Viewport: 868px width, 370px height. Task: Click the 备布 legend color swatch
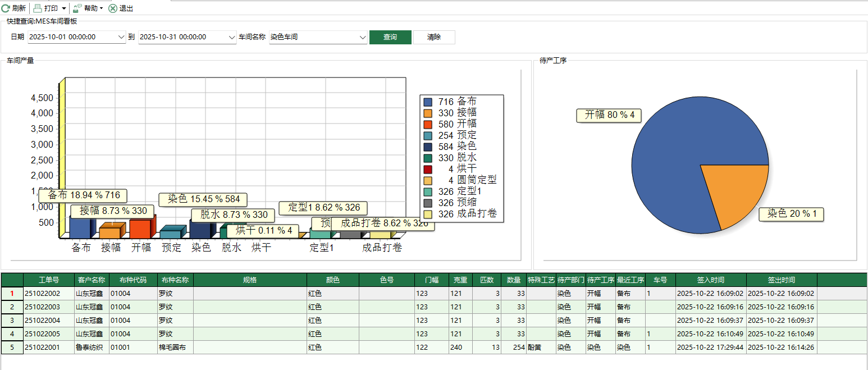tap(428, 102)
